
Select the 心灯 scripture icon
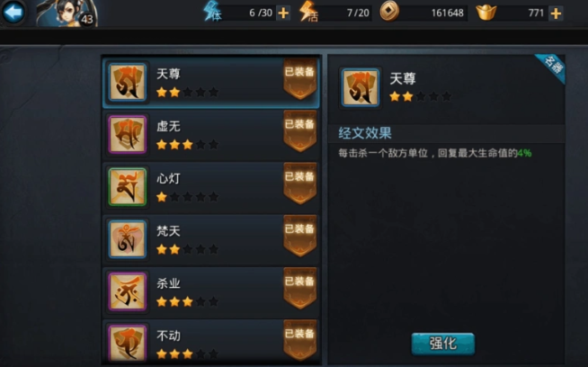tap(128, 187)
